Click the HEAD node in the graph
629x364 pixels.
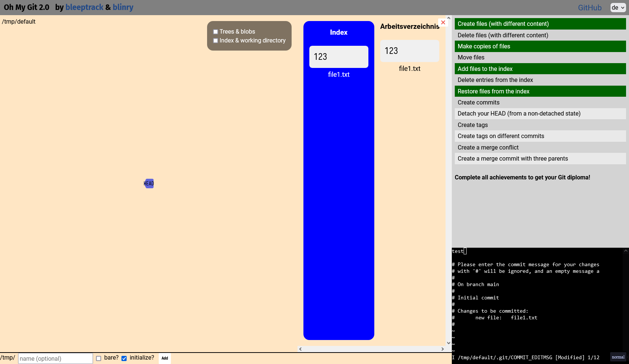149,183
